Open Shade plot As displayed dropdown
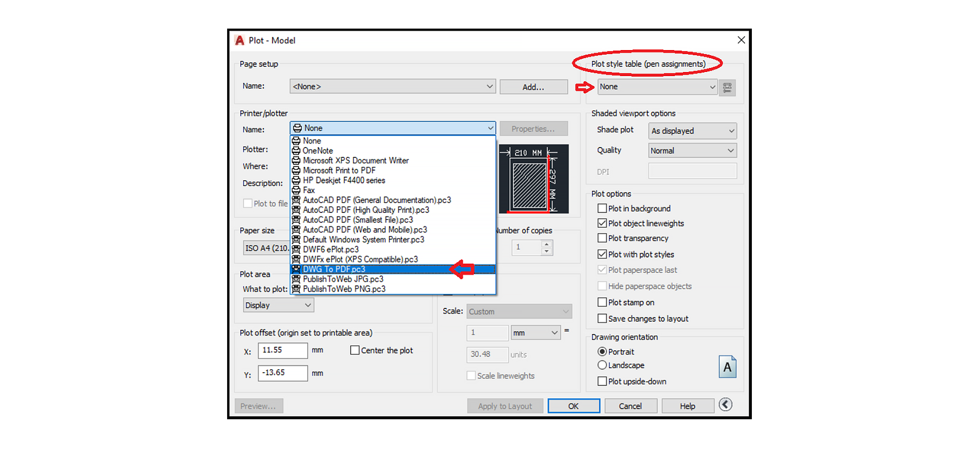The image size is (980, 455). [693, 131]
